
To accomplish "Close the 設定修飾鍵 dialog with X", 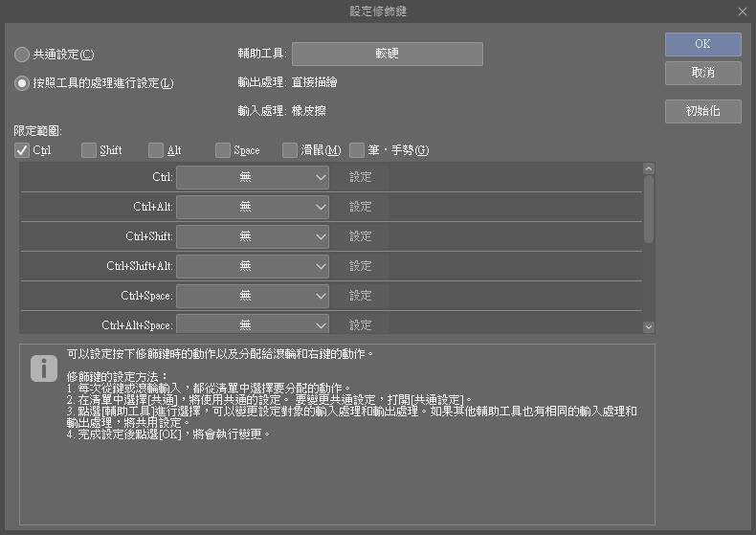I will pyautogui.click(x=743, y=11).
